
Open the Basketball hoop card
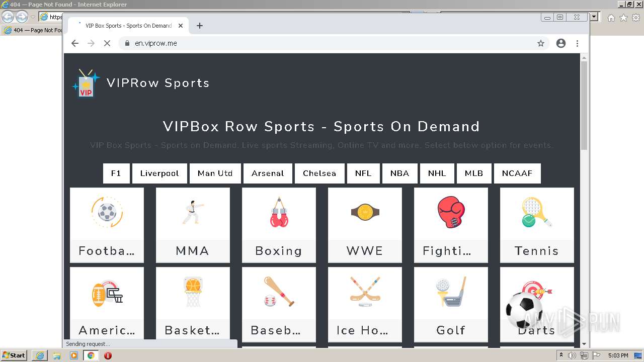[193, 304]
